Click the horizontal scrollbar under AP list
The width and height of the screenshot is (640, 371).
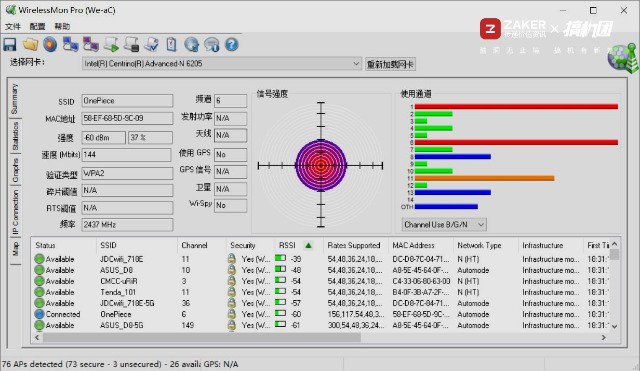pyautogui.click(x=202, y=338)
